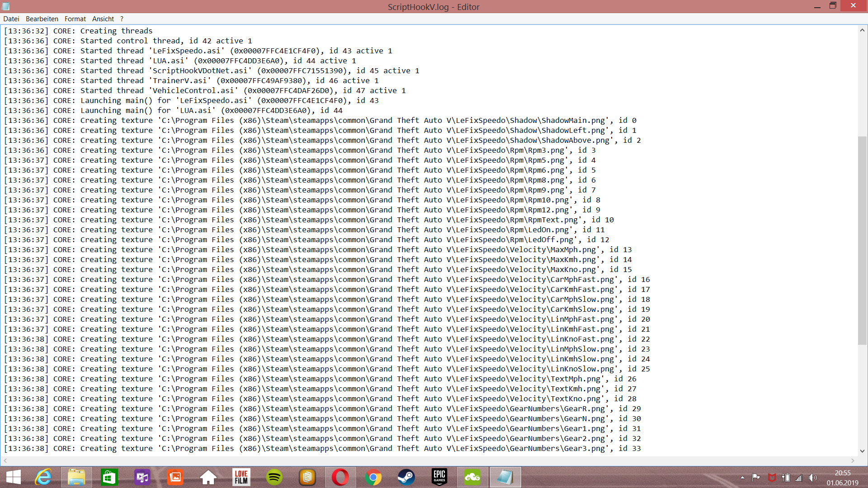Open Epic Games launcher icon
The width and height of the screenshot is (868, 488).
pyautogui.click(x=439, y=477)
